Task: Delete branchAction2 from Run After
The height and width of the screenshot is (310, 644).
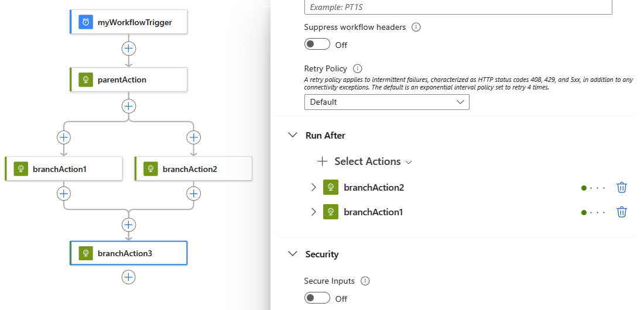Action: coord(622,188)
